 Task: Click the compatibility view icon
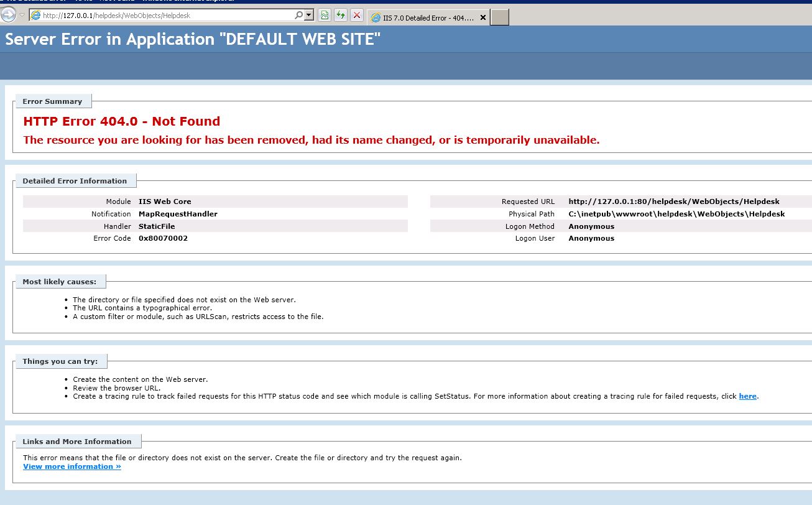click(325, 15)
